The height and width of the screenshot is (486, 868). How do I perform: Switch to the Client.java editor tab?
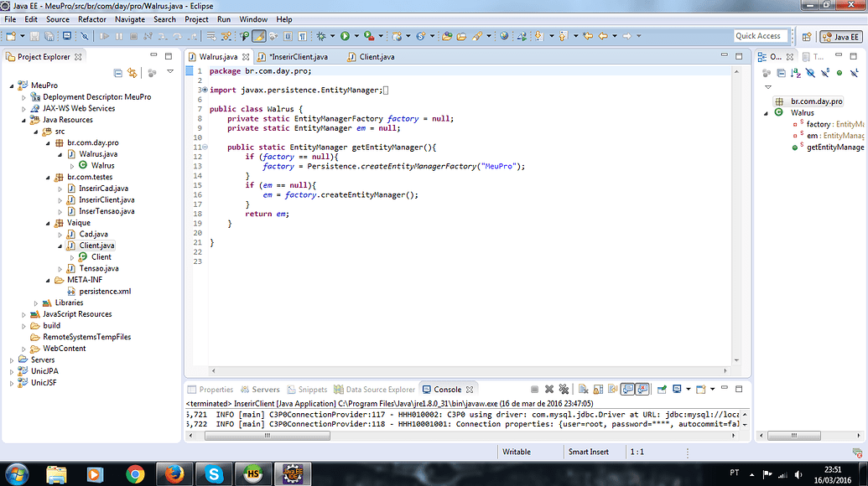[377, 57]
